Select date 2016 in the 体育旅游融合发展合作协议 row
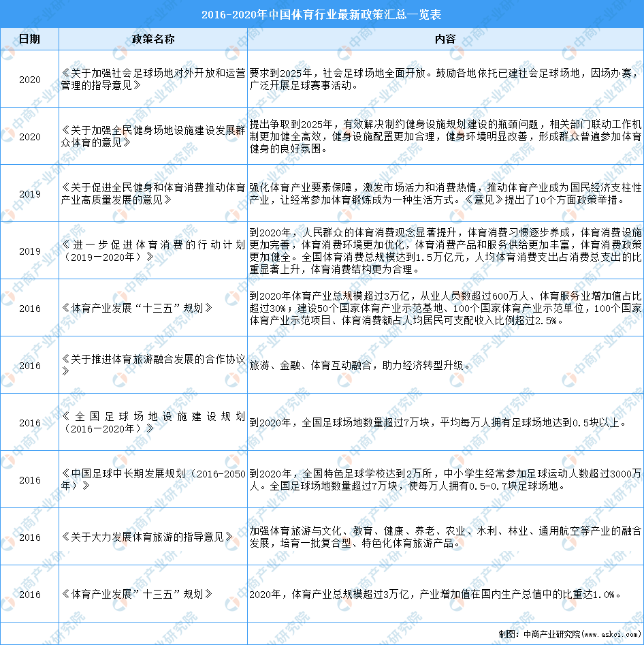The height and width of the screenshot is (645, 644). [x=29, y=365]
